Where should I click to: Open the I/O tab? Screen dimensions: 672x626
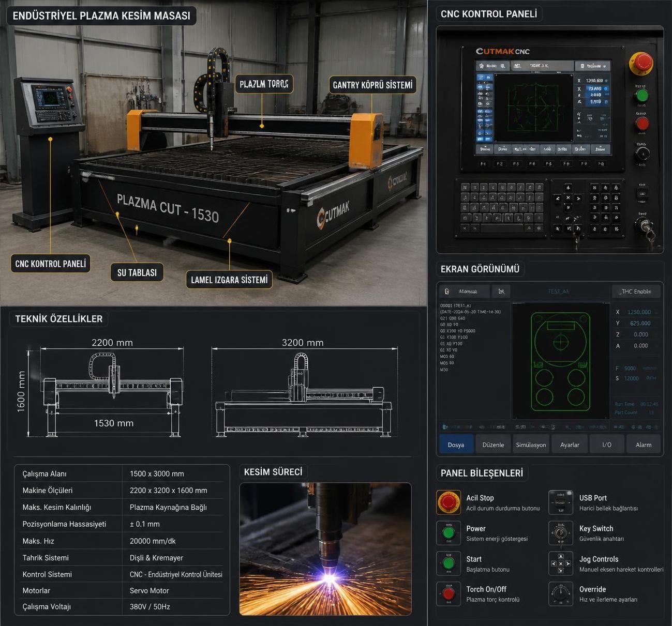click(607, 445)
